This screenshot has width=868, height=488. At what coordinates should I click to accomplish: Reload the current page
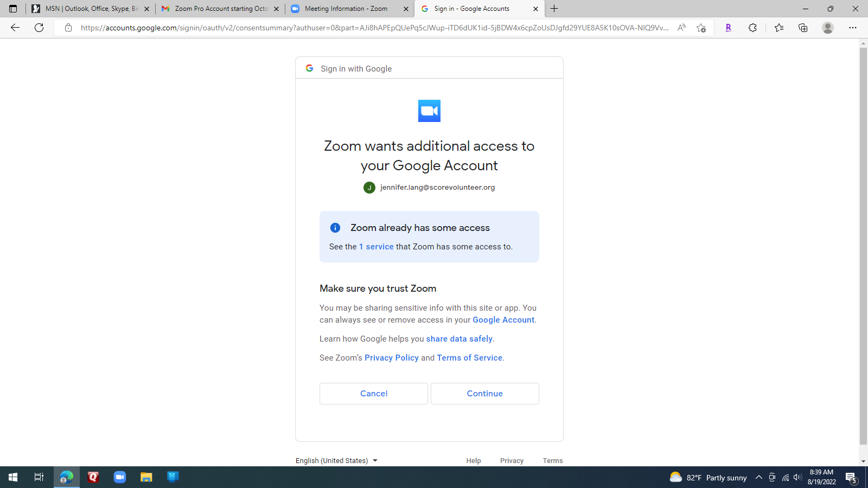39,28
